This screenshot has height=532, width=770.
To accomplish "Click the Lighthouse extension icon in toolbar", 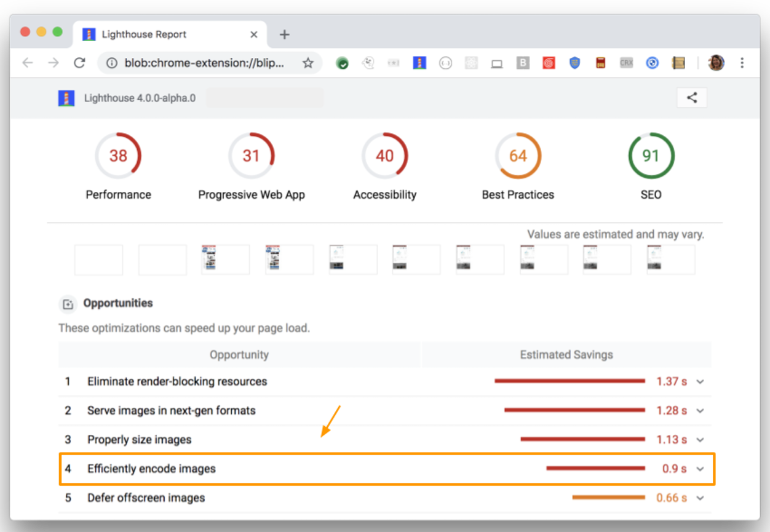I will click(419, 63).
